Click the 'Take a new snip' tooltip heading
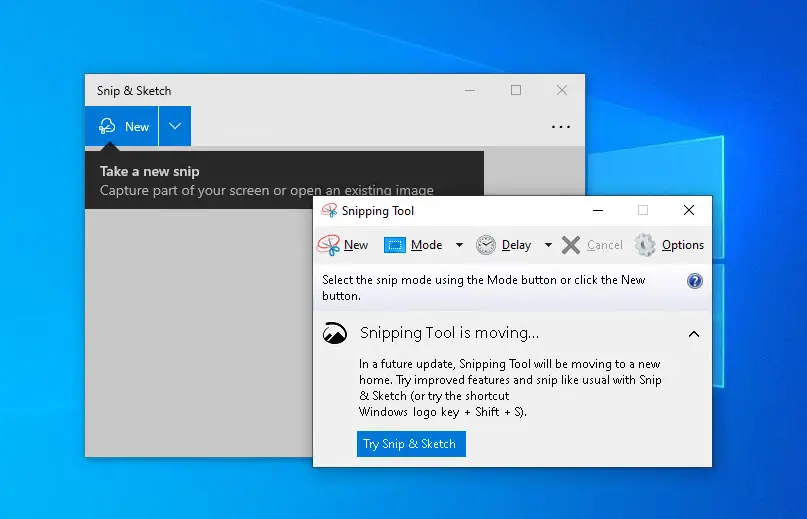This screenshot has width=807, height=519. 149,171
